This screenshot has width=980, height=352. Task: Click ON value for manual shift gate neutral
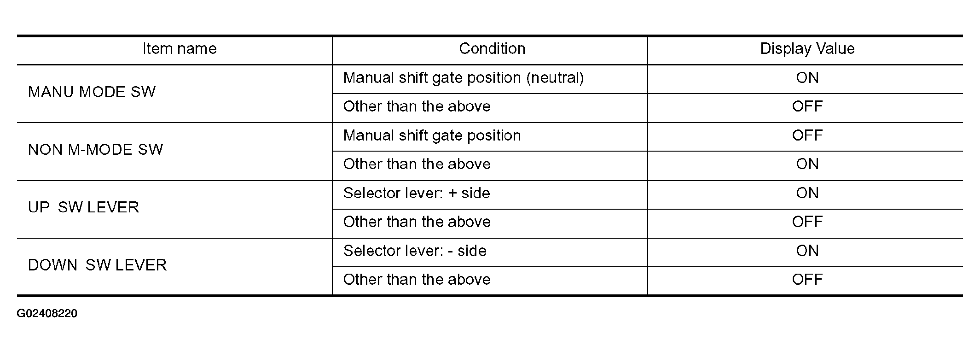(x=807, y=78)
